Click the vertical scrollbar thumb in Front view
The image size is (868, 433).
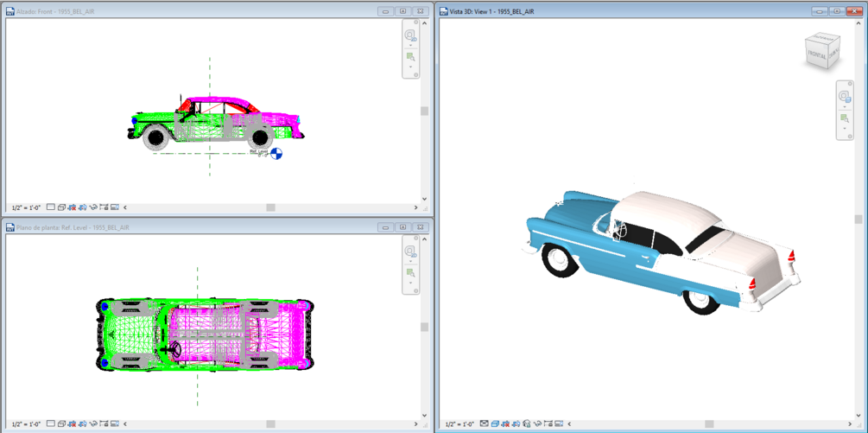[424, 111]
